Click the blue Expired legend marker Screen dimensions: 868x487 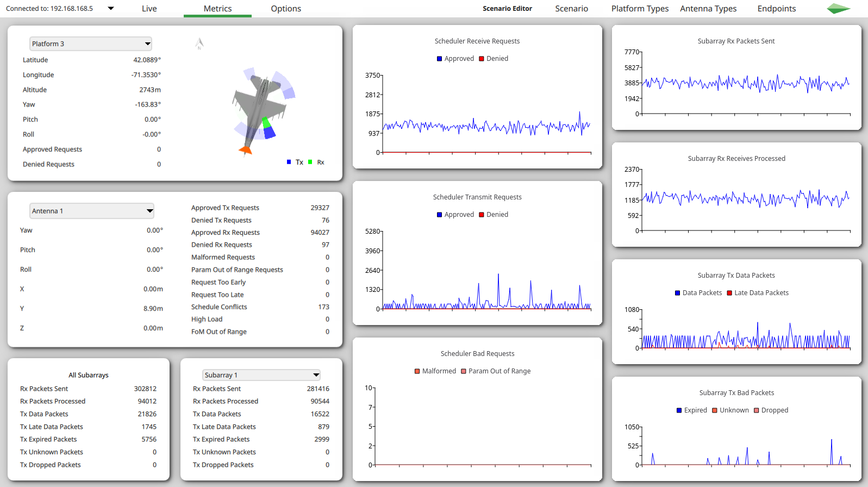[679, 410]
